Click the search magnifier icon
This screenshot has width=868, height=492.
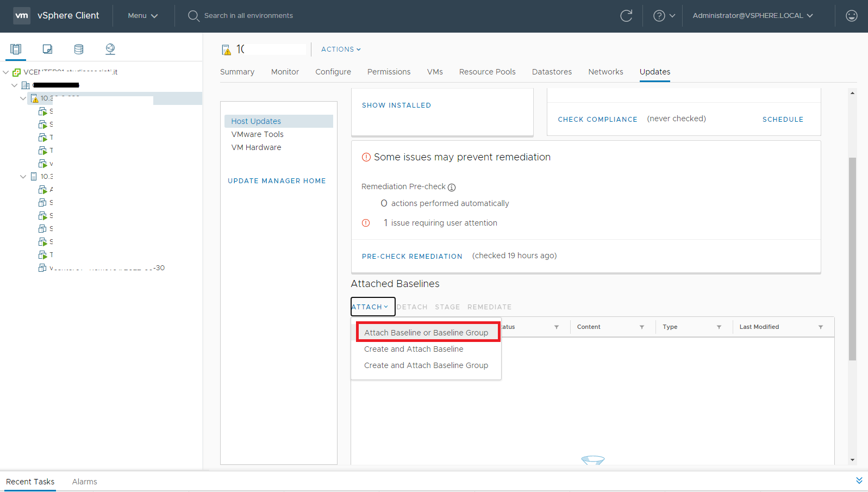tap(193, 16)
